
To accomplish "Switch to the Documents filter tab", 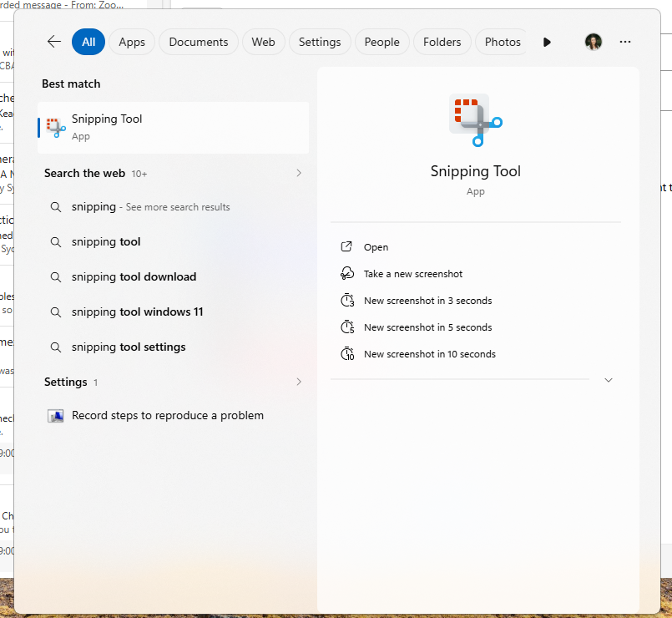I will click(x=199, y=42).
